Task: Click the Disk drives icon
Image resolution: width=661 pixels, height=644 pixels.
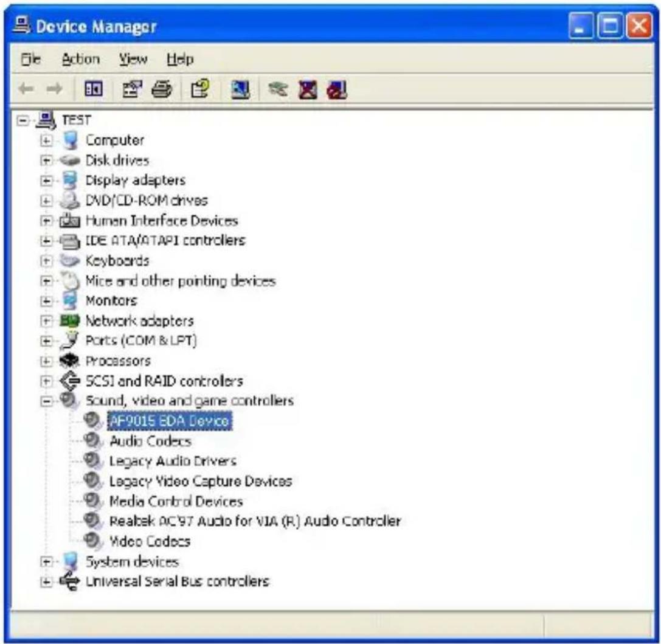Action: coord(69,160)
